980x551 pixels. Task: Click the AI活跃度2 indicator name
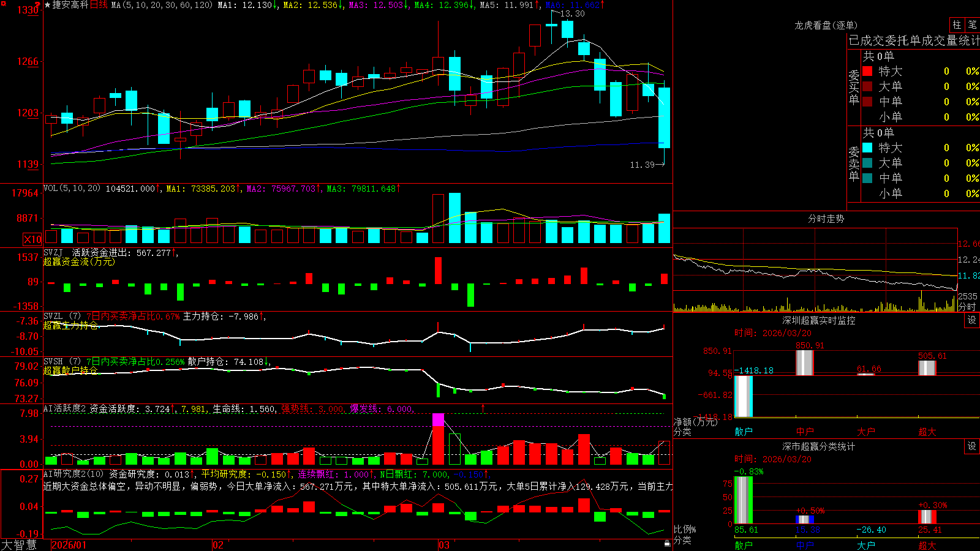(x=65, y=408)
